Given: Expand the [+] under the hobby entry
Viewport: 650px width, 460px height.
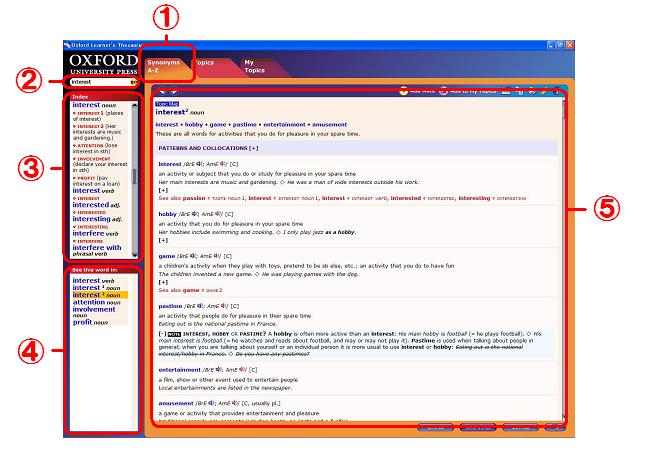Looking at the screenshot, I should coord(163,240).
